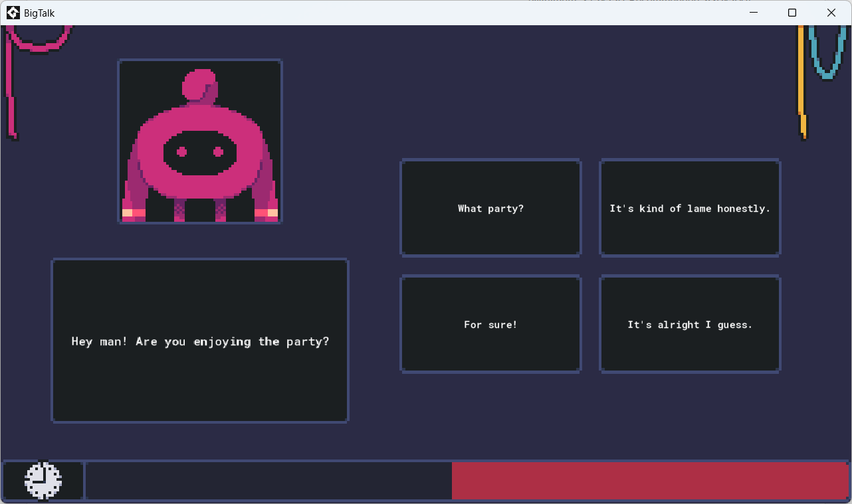The height and width of the screenshot is (504, 852).
Task: Click the red remaining portion of timer bar
Action: pyautogui.click(x=650, y=481)
